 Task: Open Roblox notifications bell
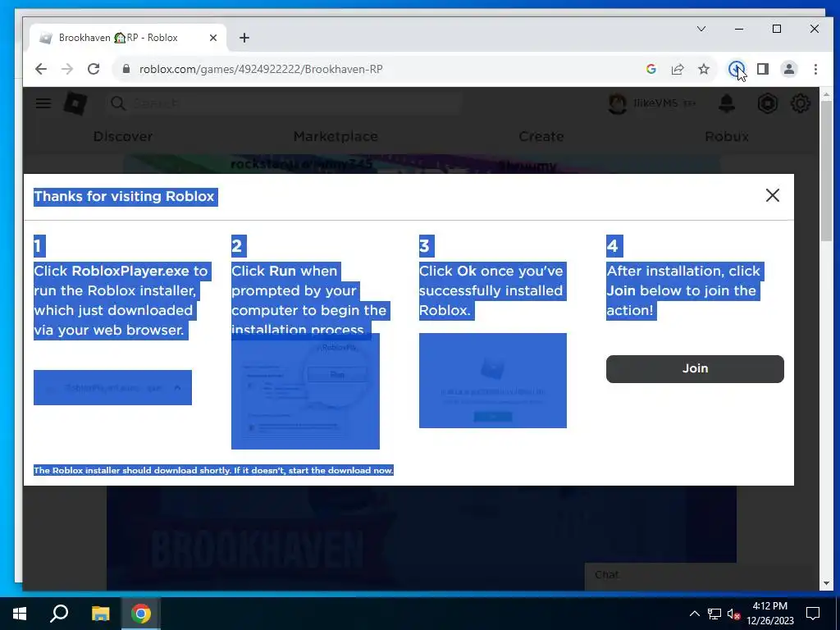tap(727, 103)
